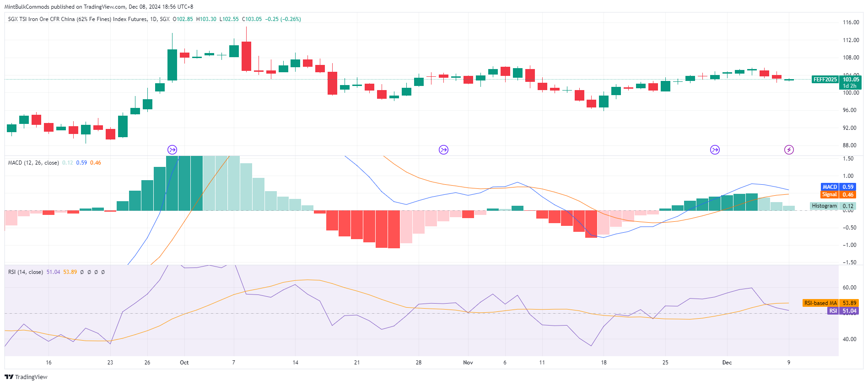This screenshot has height=385, width=868.
Task: Click the 60.00 RSI axis label
Action: (850, 288)
